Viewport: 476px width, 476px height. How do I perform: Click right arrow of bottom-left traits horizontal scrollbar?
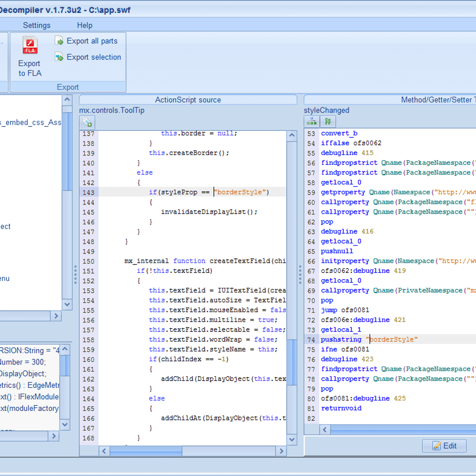tap(54, 436)
